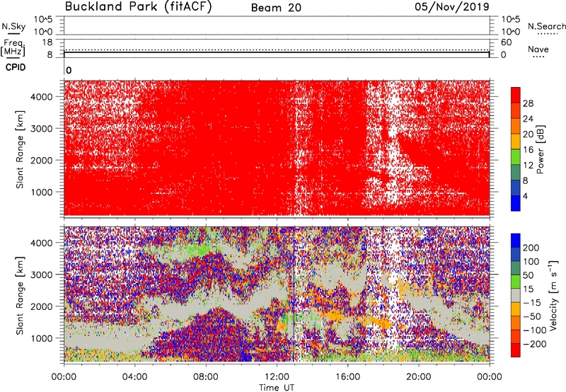This screenshot has width=566, height=392.
Task: Select the 4000 tick of the power panel
Action: (x=41, y=97)
